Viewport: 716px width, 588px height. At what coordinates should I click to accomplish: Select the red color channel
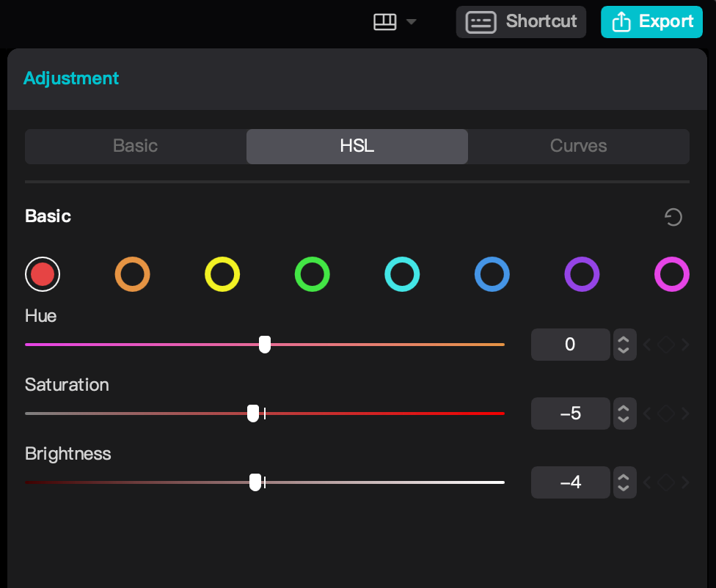pyautogui.click(x=43, y=274)
